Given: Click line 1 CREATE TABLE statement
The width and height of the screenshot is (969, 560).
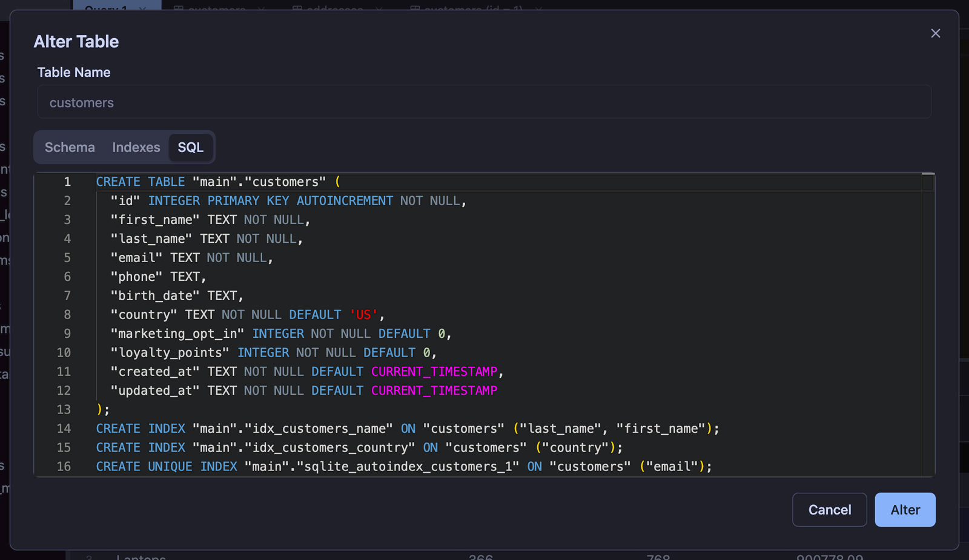Looking at the screenshot, I should click(x=218, y=182).
